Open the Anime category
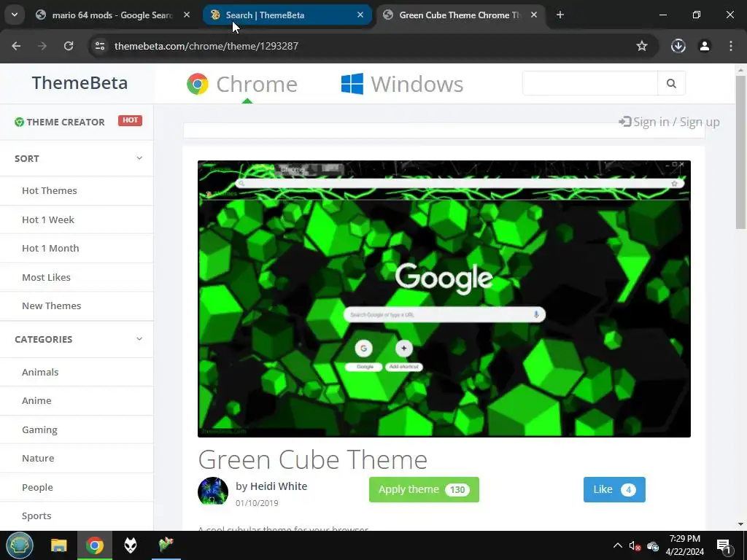Image resolution: width=747 pixels, height=560 pixels. 36,400
